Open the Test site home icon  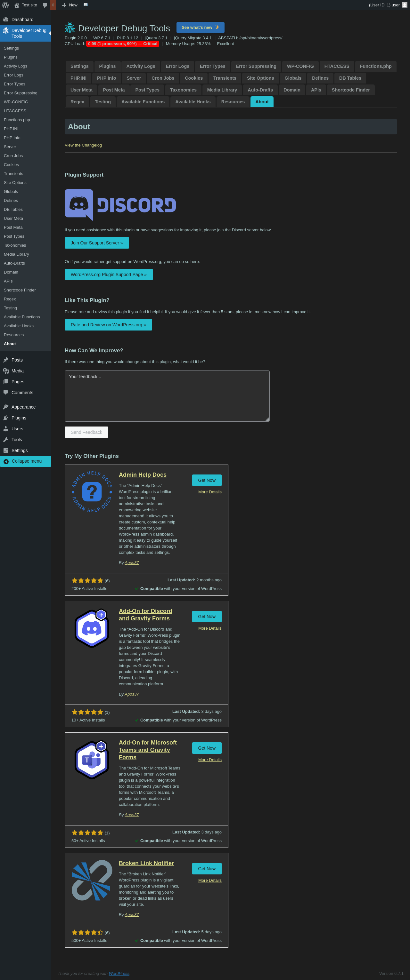pos(16,5)
